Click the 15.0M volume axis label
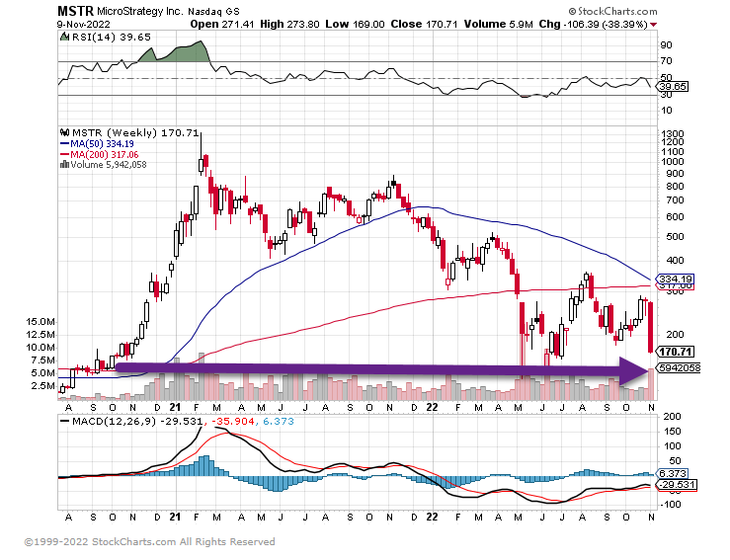 pyautogui.click(x=41, y=322)
